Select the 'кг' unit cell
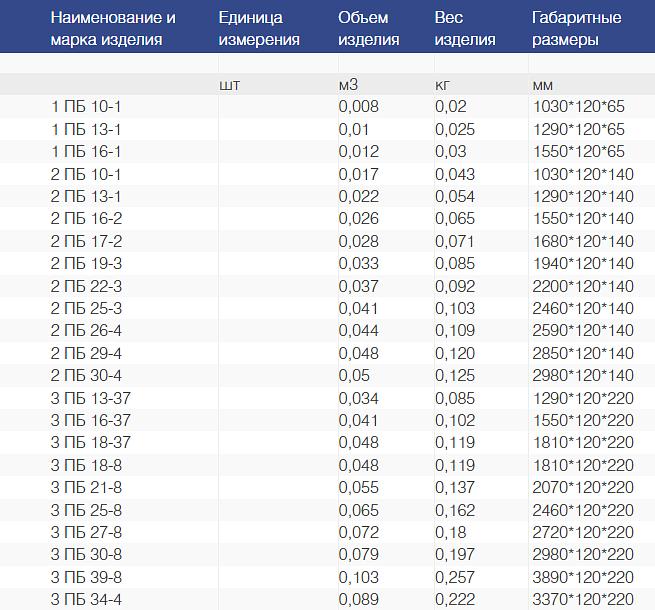655x610 pixels. [x=444, y=85]
